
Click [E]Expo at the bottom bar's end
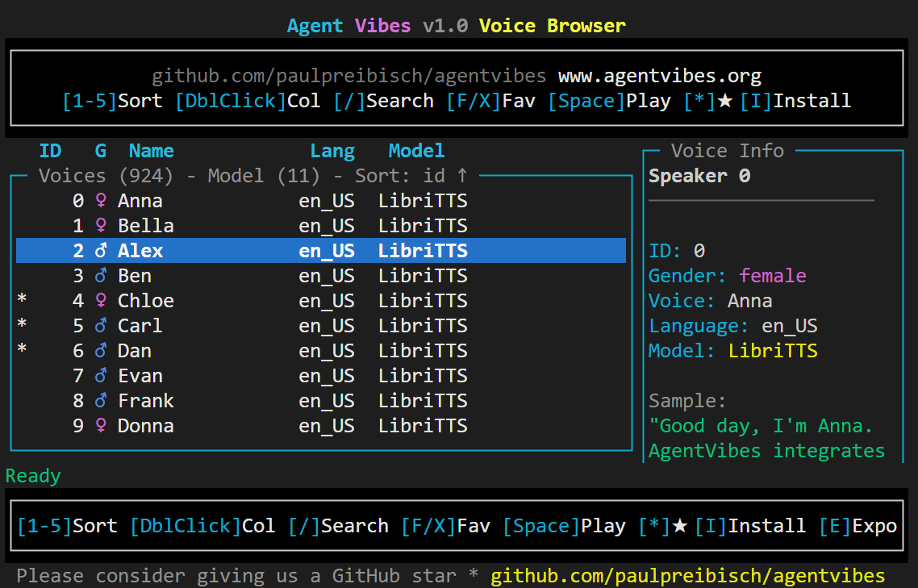pyautogui.click(x=857, y=526)
